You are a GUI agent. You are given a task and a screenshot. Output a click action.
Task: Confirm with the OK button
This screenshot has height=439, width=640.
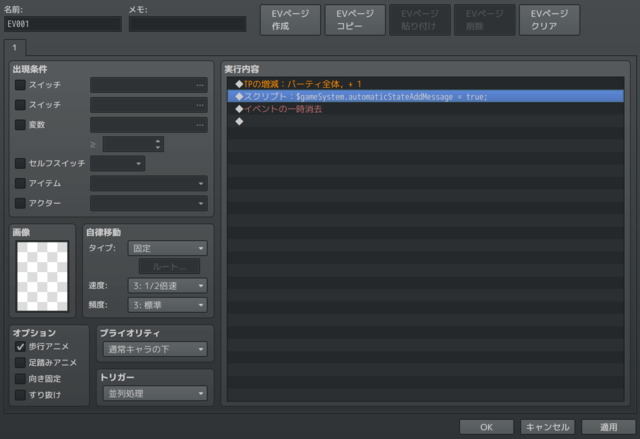pos(486,427)
